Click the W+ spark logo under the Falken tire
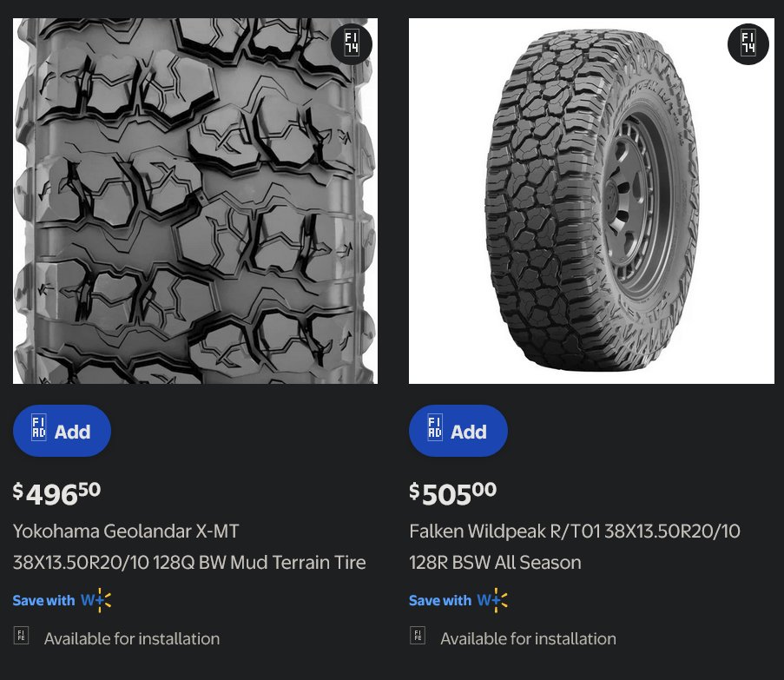Screen dimensions: 784x680 pos(492,600)
